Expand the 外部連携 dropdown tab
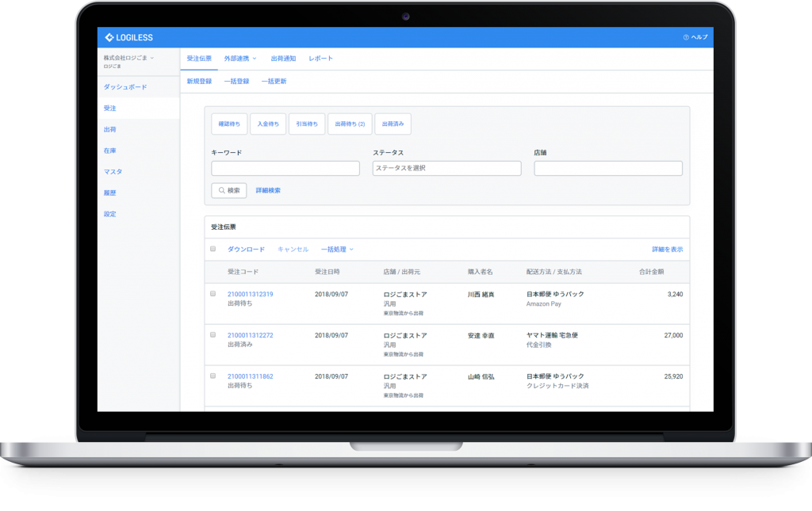This screenshot has width=812, height=511. (x=240, y=59)
